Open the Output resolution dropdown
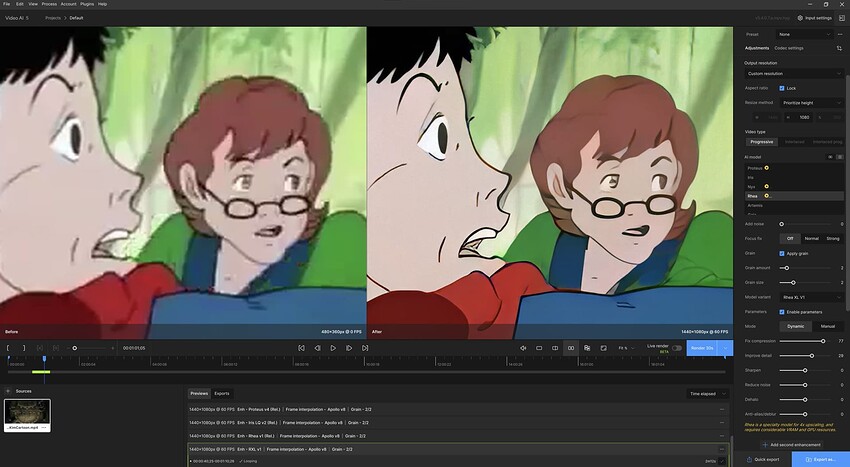The height and width of the screenshot is (467, 850). tap(794, 73)
